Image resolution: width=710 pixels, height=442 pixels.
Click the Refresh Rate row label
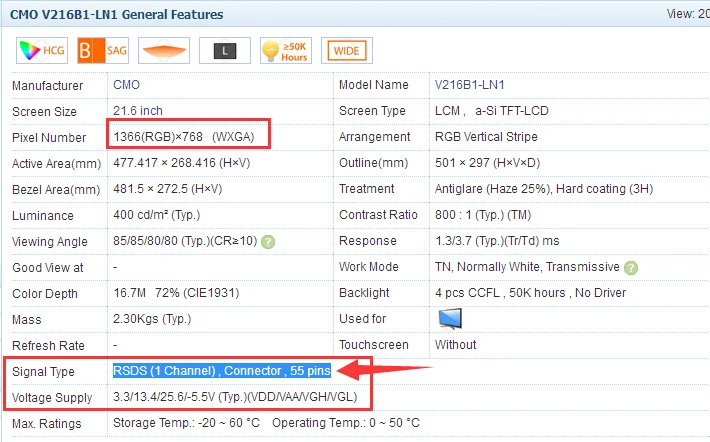click(48, 346)
